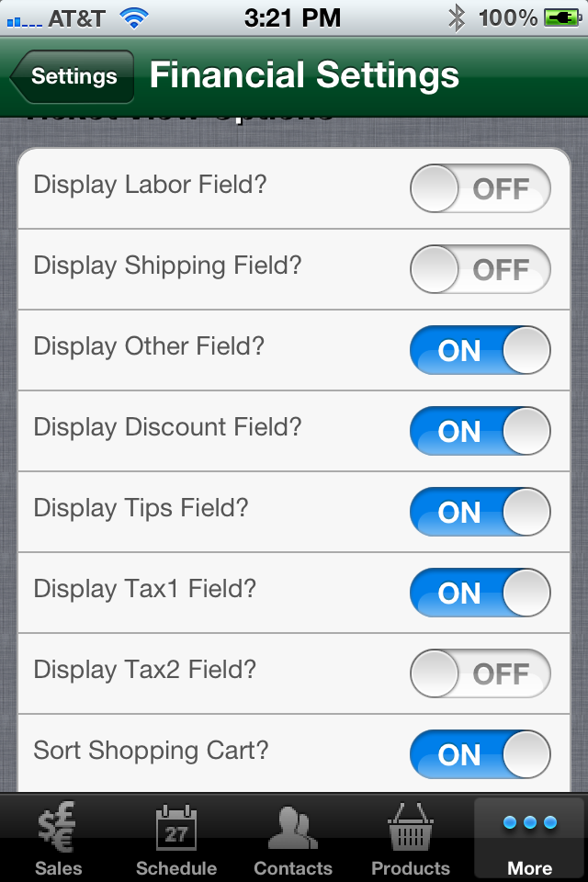This screenshot has width=588, height=882.
Task: Tap the AT&T carrier signal indicator
Action: point(56,19)
